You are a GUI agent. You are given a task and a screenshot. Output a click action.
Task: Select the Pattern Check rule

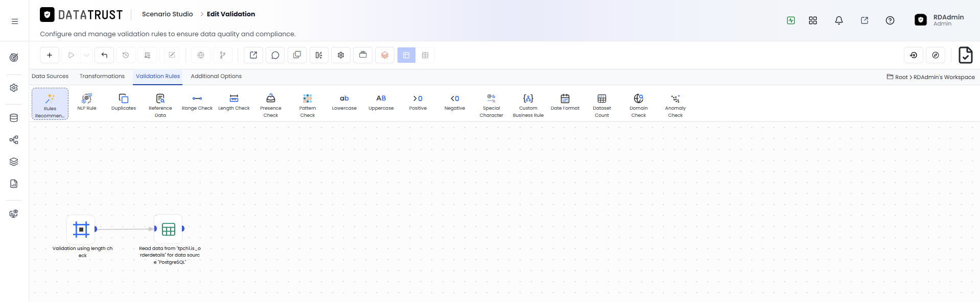point(308,105)
